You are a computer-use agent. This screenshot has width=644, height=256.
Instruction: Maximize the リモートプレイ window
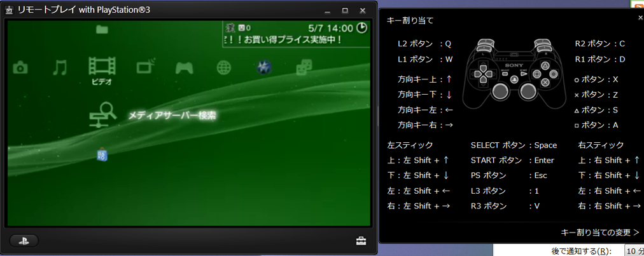[x=345, y=10]
